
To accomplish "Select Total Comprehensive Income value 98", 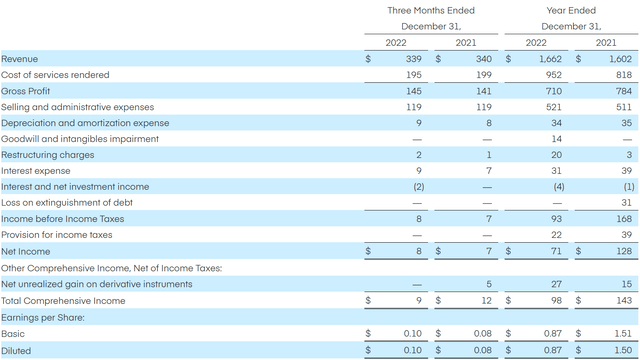I will tap(556, 301).
